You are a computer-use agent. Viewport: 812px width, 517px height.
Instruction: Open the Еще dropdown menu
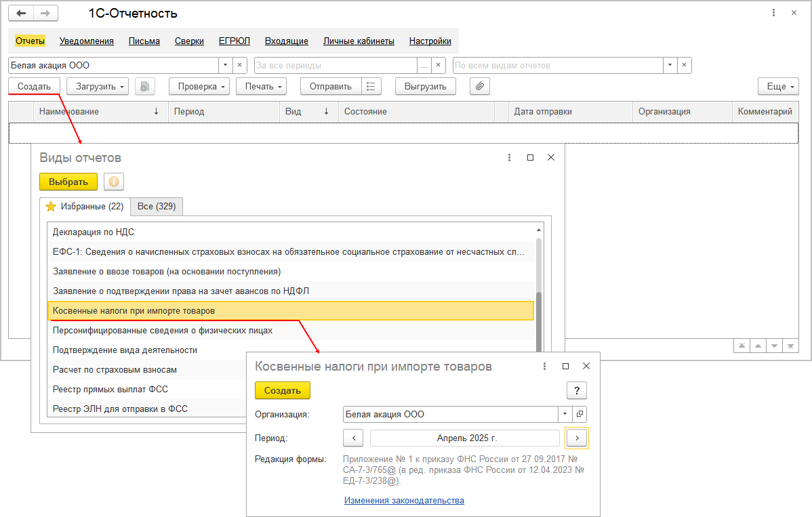click(778, 87)
